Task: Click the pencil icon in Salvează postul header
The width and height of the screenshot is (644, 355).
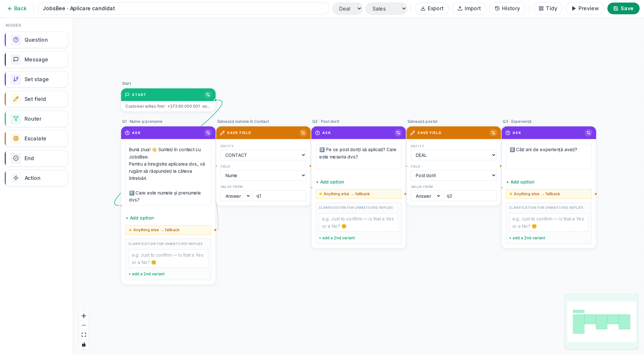Action: click(x=413, y=133)
